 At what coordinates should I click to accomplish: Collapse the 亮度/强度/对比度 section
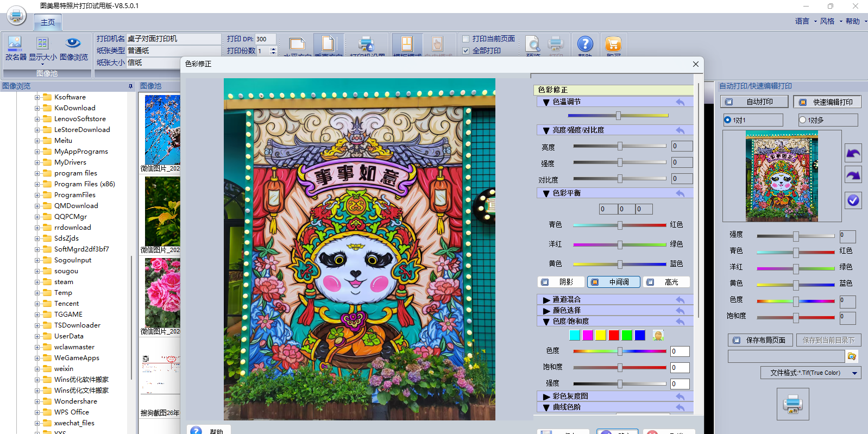click(x=546, y=130)
